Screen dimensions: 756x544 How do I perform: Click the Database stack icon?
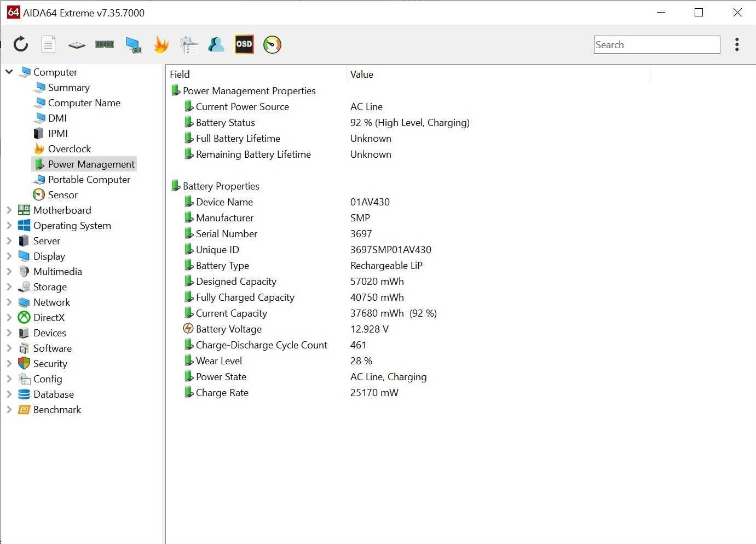(x=24, y=394)
